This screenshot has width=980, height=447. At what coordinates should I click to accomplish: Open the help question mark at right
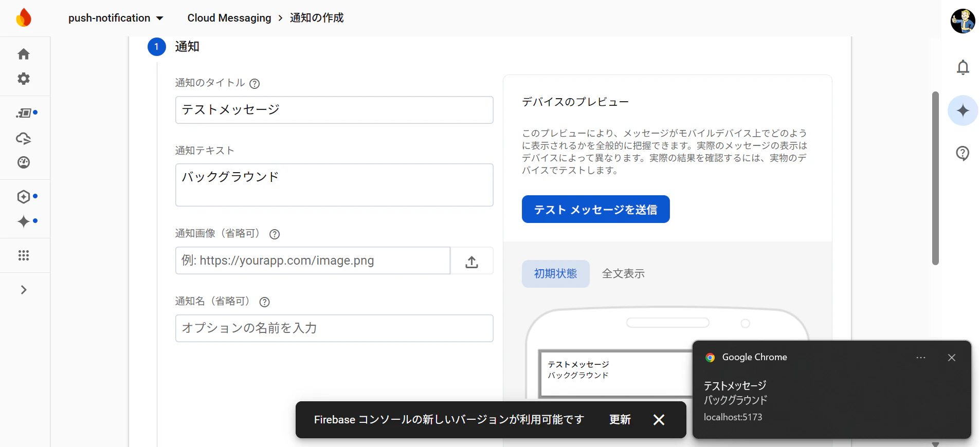point(963,153)
